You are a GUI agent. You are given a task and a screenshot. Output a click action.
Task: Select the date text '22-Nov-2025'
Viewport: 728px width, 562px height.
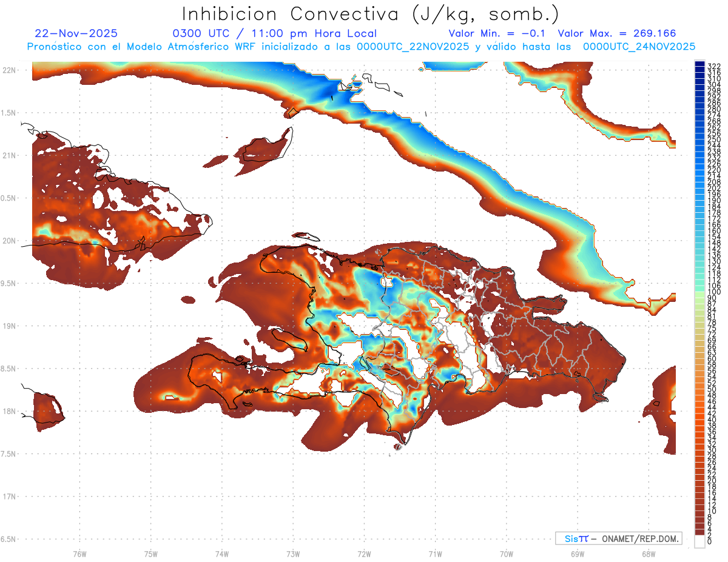[x=76, y=33]
